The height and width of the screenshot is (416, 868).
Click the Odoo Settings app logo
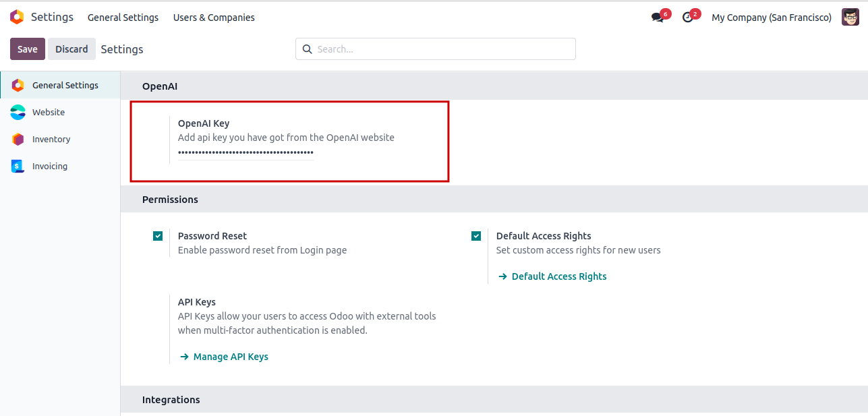(x=17, y=17)
